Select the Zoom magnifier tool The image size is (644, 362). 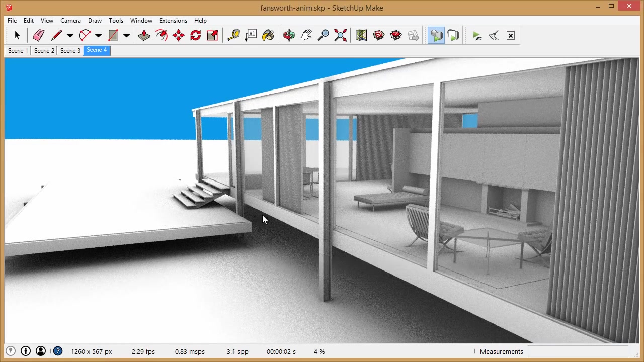(x=324, y=35)
